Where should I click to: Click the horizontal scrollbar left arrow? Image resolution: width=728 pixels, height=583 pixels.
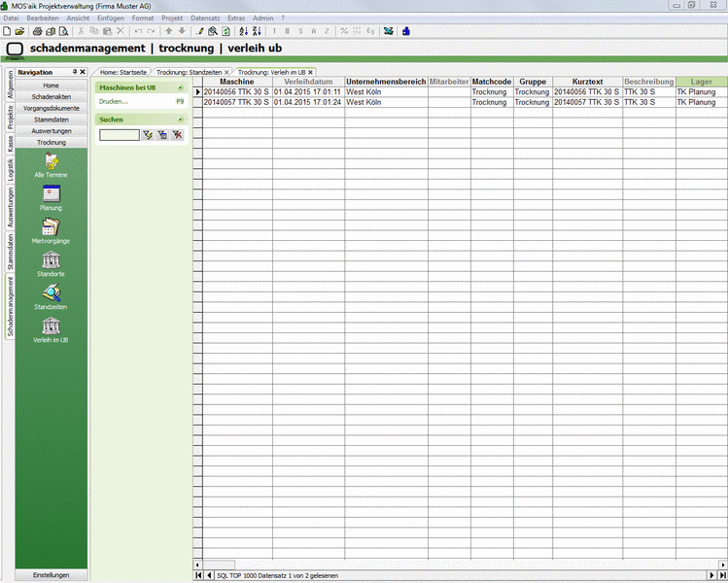(x=197, y=565)
